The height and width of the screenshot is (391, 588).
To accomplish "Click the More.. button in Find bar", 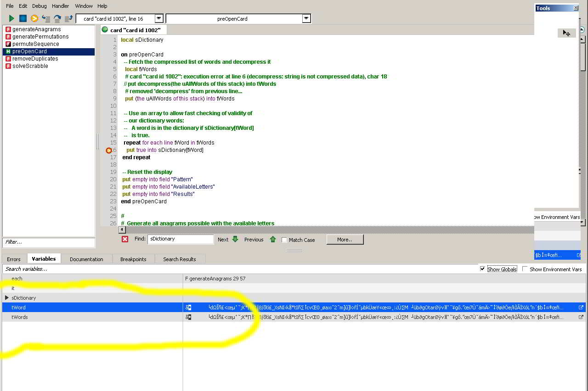I will coord(345,240).
